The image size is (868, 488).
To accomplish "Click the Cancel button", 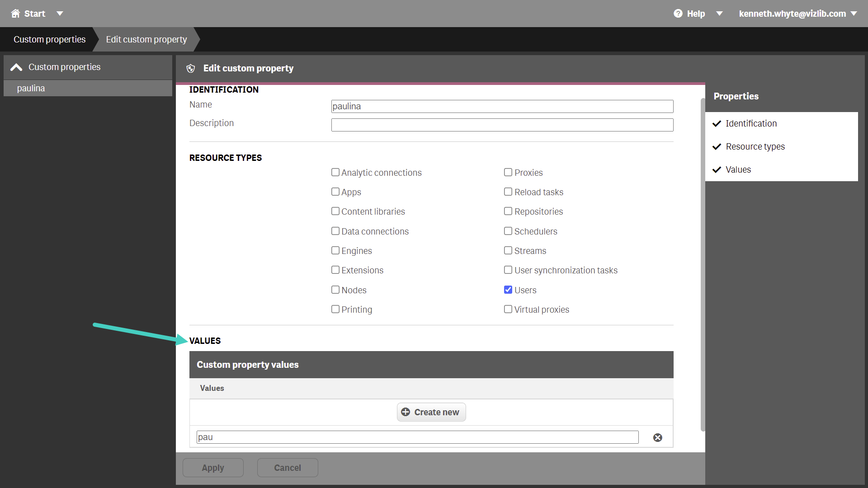I will (288, 468).
